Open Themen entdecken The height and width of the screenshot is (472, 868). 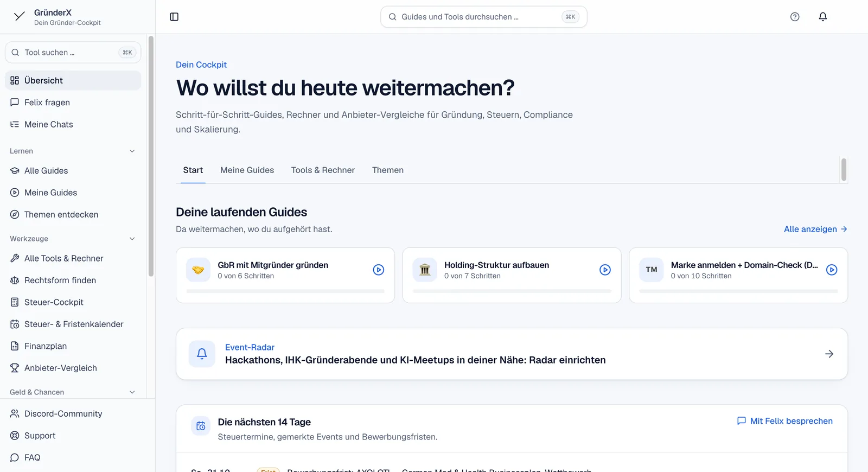(x=73, y=214)
